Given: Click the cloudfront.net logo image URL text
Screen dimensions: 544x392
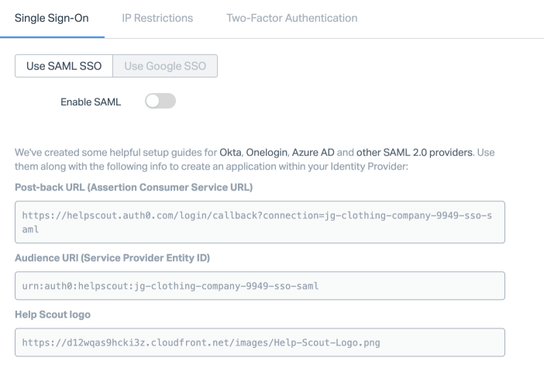Looking at the screenshot, I should click(201, 342).
